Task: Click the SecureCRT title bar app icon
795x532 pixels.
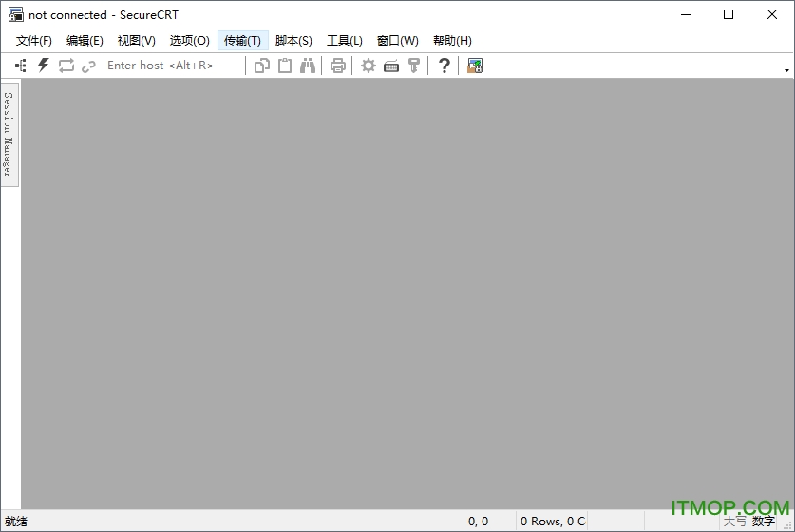Action: point(16,14)
